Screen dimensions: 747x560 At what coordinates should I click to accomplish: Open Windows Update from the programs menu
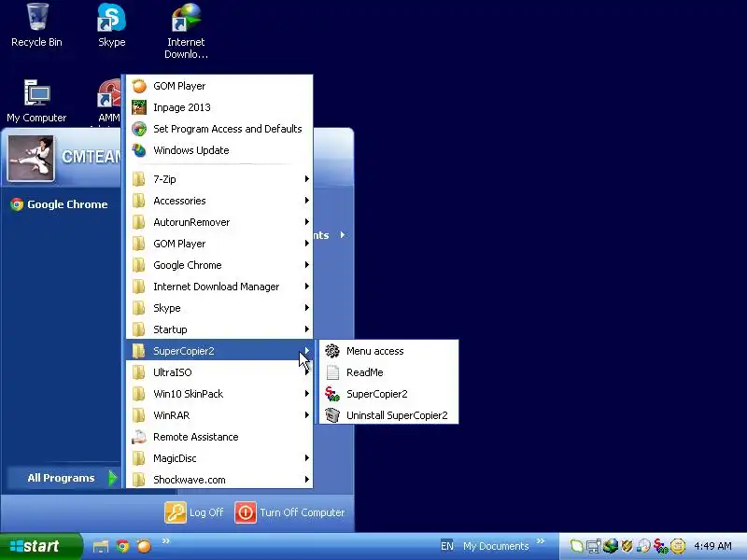[x=219, y=150]
